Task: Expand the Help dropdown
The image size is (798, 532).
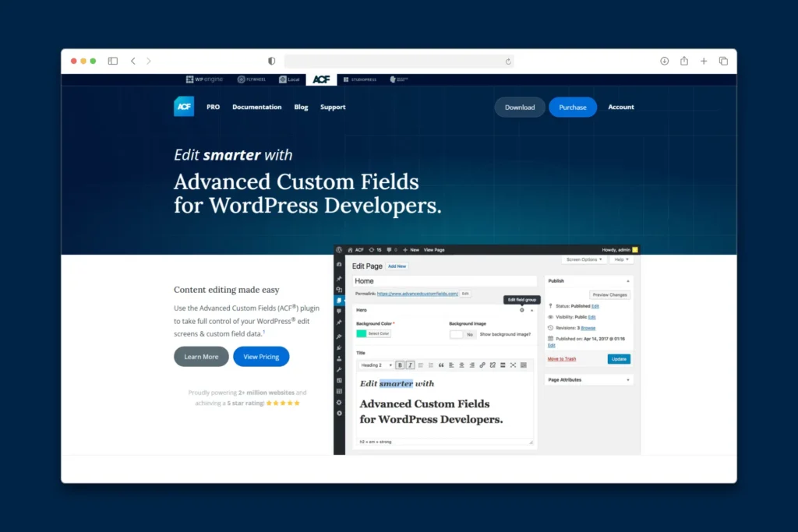Action: point(621,259)
